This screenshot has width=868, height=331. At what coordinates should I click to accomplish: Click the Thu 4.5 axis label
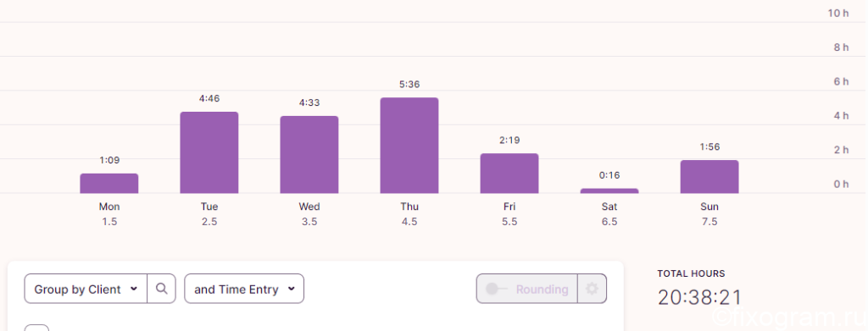click(409, 214)
